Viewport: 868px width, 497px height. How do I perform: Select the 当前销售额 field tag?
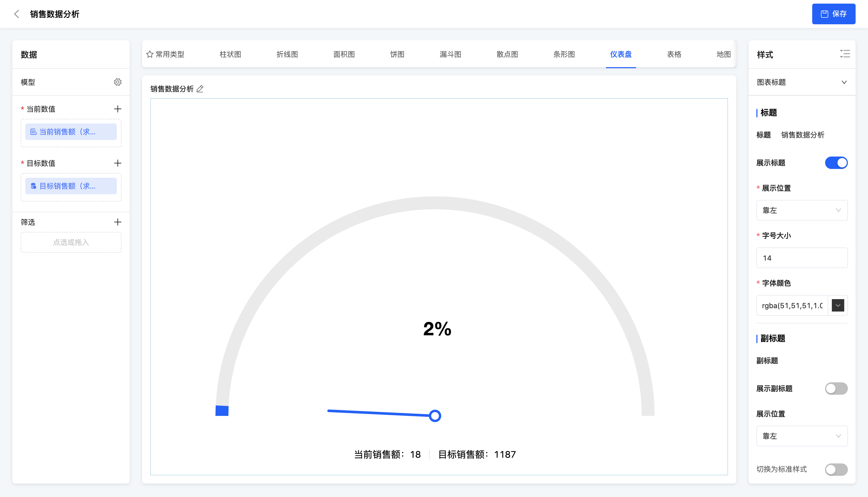(x=71, y=132)
